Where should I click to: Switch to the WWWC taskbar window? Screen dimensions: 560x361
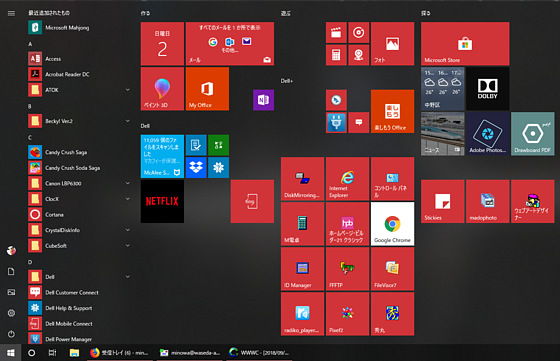coord(260,353)
